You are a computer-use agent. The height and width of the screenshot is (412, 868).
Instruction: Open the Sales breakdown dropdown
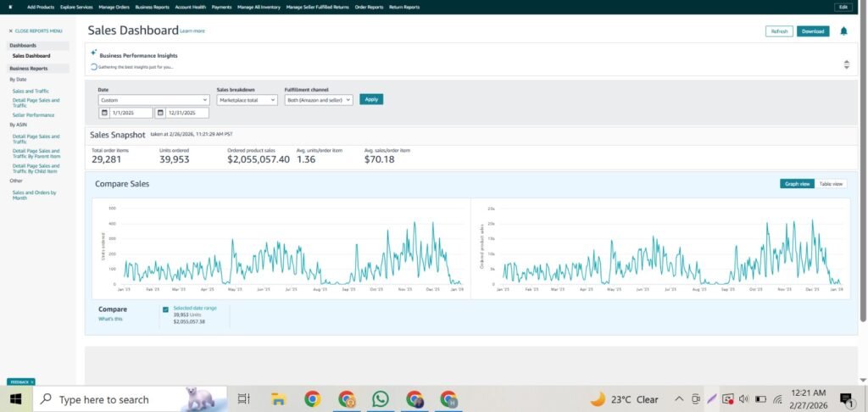247,99
